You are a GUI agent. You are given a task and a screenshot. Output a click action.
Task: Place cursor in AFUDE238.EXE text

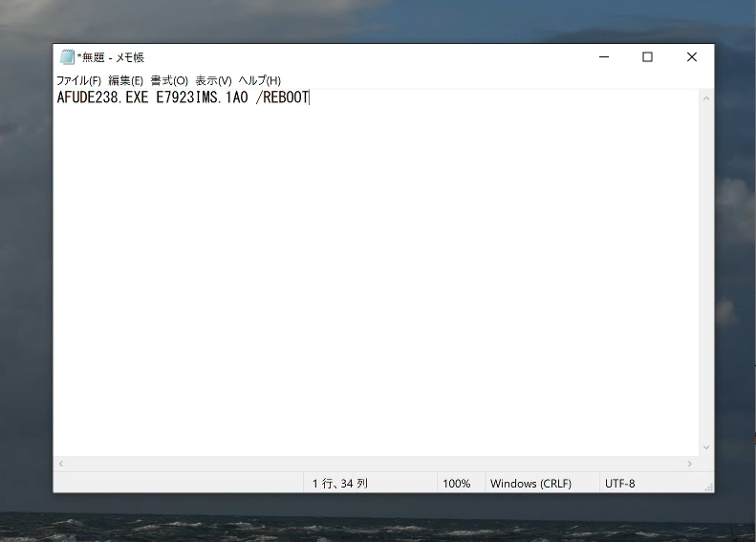(x=102, y=98)
